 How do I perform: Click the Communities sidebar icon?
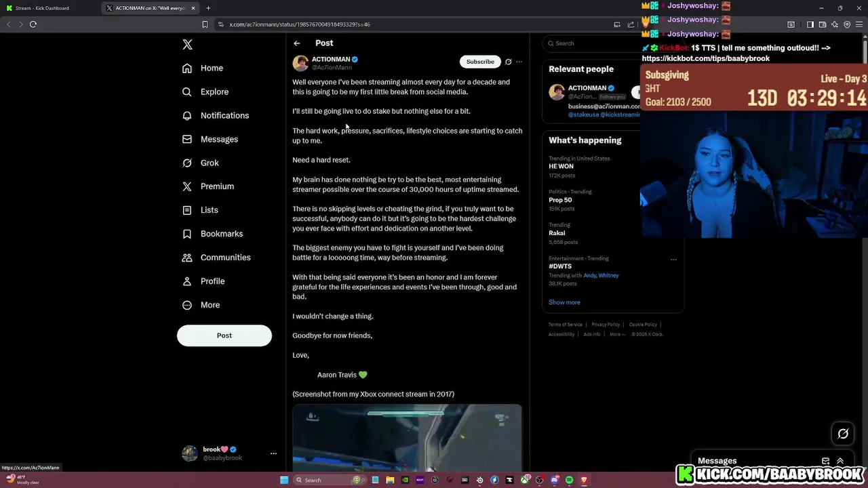coord(187,258)
